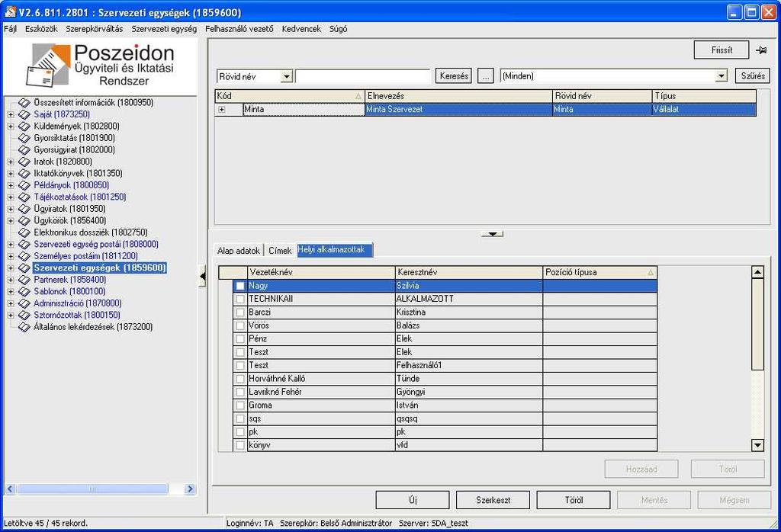Open the Rövid név search field dropdown
Image resolution: width=781 pixels, height=532 pixels.
(x=287, y=77)
